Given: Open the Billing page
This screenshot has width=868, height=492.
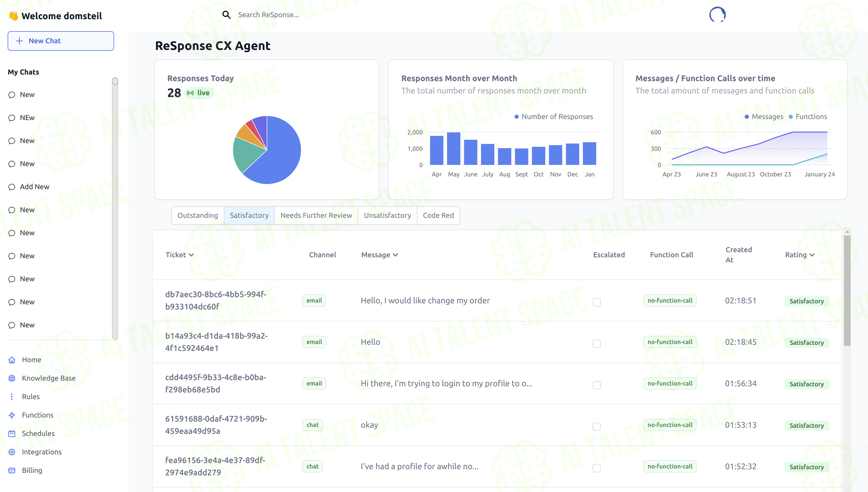Looking at the screenshot, I should click(x=32, y=470).
